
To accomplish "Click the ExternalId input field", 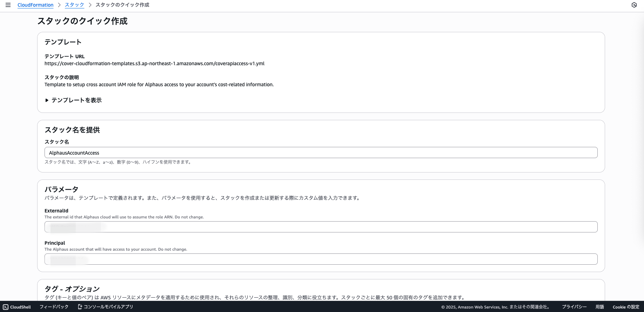I will click(321, 227).
